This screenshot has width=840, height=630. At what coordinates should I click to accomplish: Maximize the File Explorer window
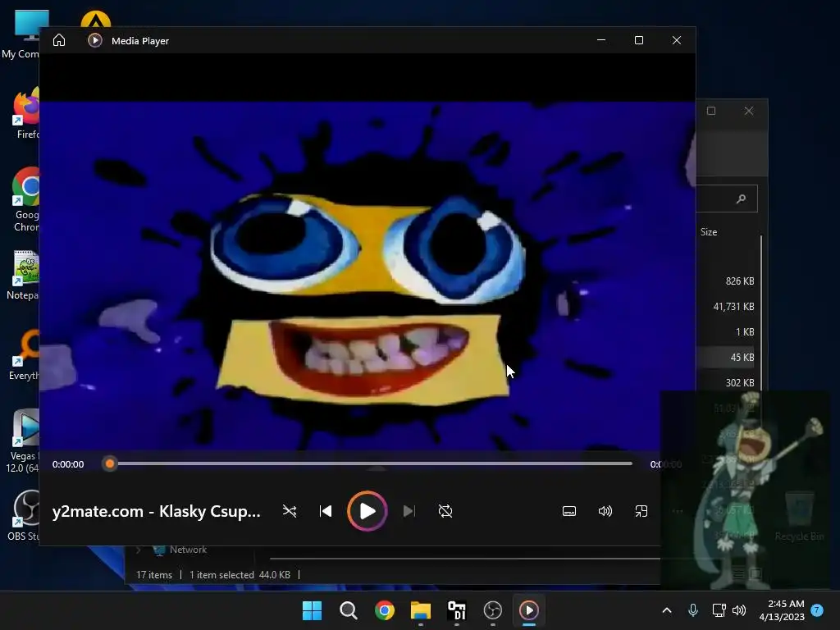(711, 111)
